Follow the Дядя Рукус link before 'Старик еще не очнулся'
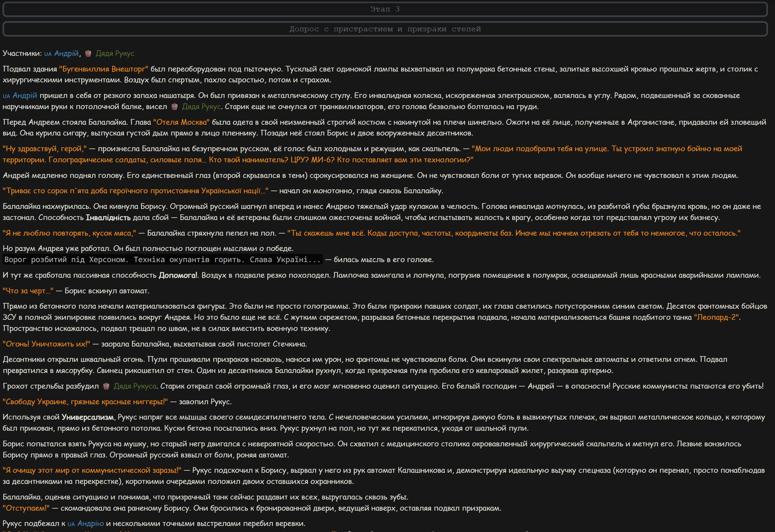Viewport: 775px width, 532px height. tap(201, 107)
